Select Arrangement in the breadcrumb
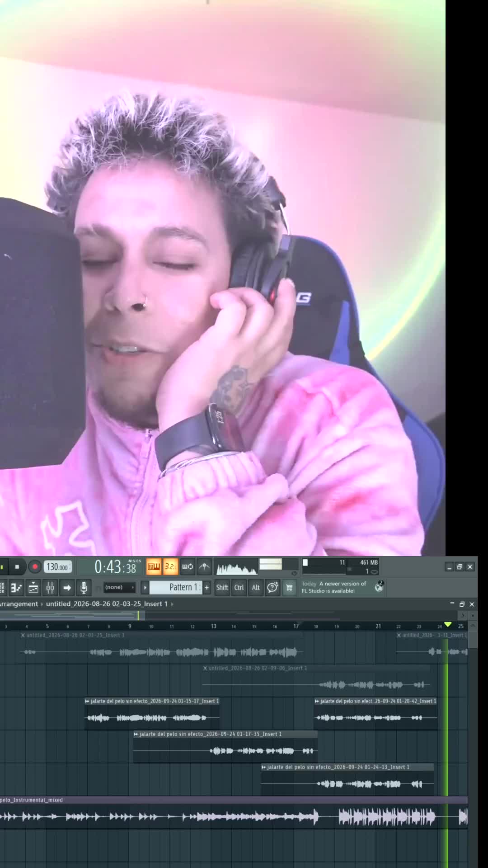Viewport: 488px width, 868px height. [19, 604]
